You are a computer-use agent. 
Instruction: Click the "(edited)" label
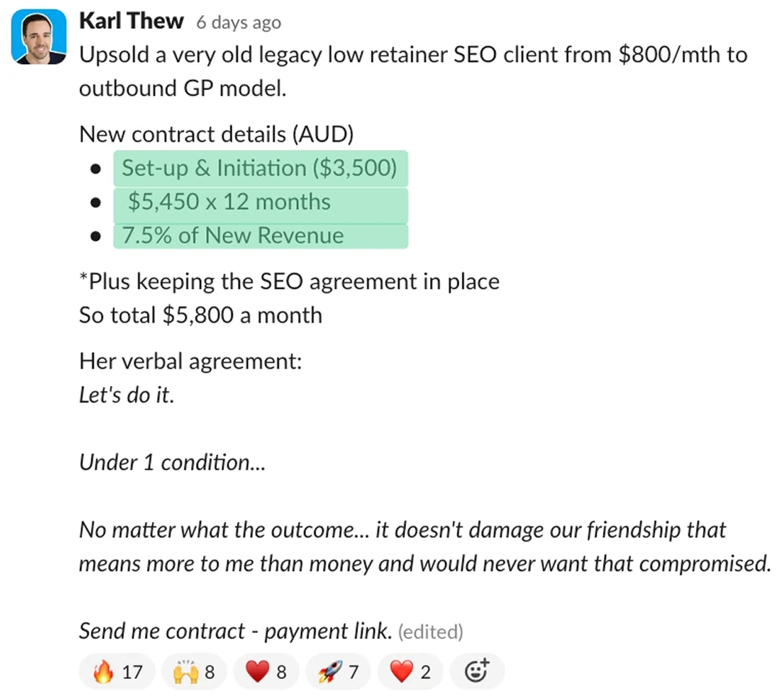(x=430, y=632)
